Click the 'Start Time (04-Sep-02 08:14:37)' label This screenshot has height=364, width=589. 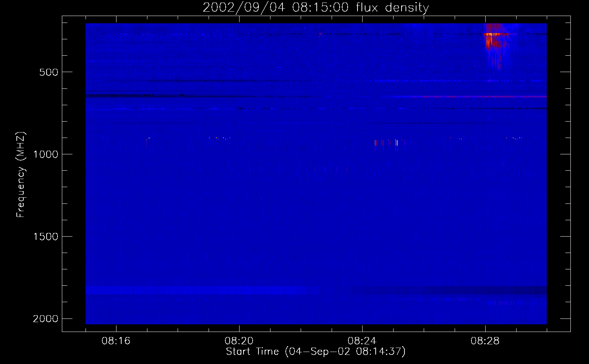[316, 352]
